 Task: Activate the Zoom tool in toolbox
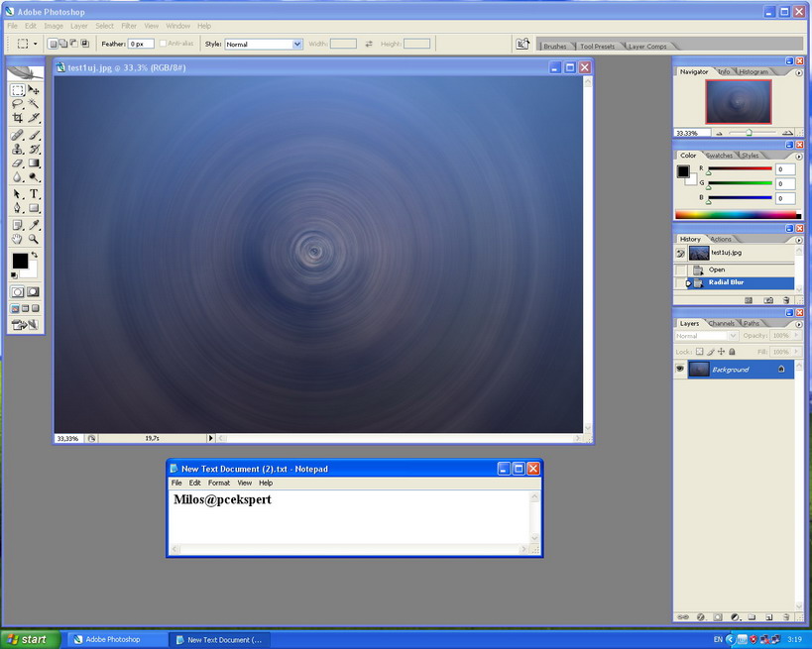[x=34, y=239]
